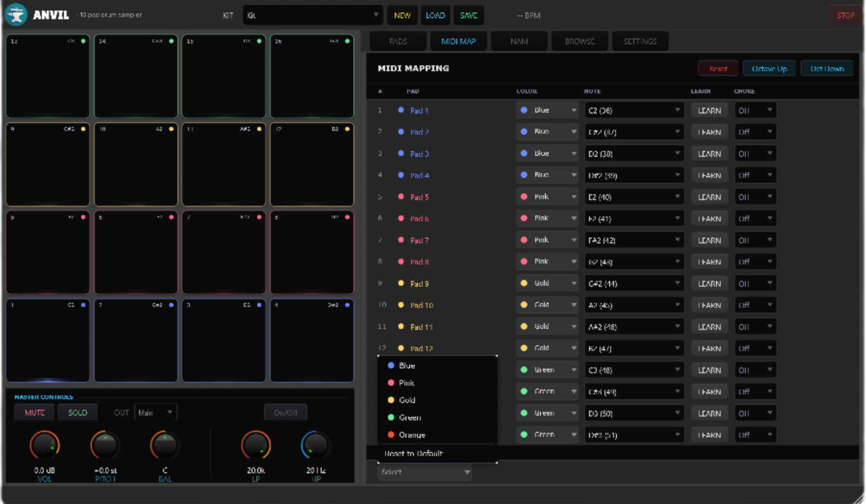The width and height of the screenshot is (866, 504).
Task: Open the SETTINGS tab
Action: (640, 41)
